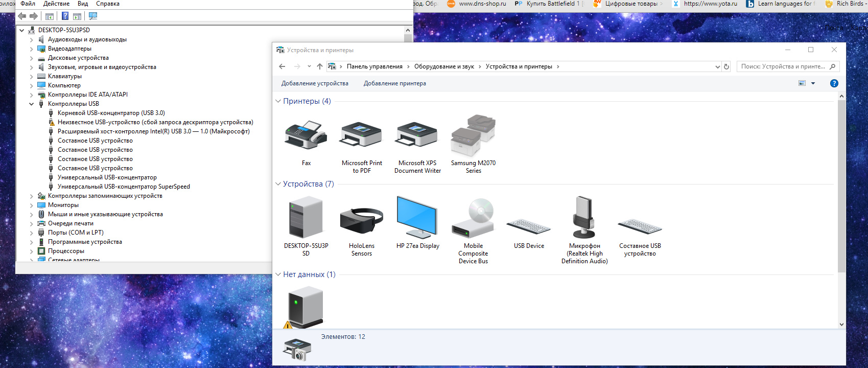The image size is (868, 368).
Task: Click Панель управления breadcrumb
Action: 374,66
